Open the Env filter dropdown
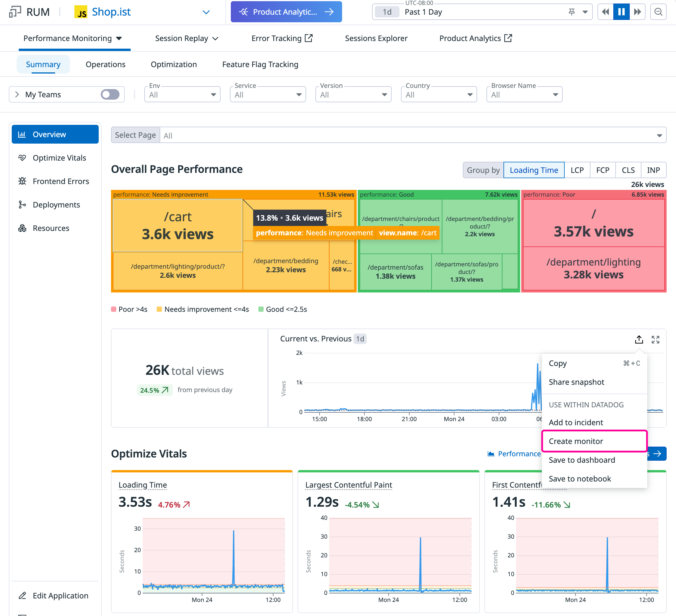The height and width of the screenshot is (616, 676). coord(182,95)
